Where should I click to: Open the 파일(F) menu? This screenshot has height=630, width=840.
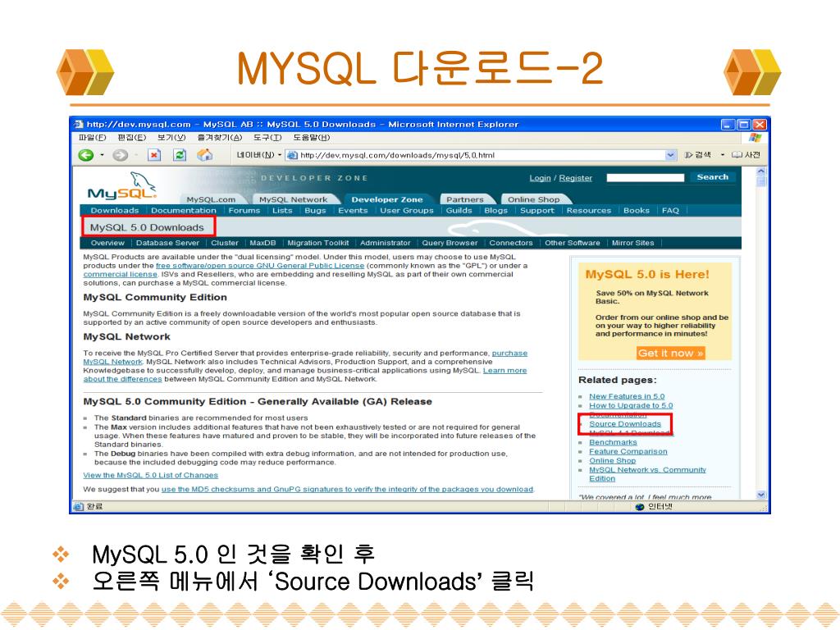pos(92,138)
